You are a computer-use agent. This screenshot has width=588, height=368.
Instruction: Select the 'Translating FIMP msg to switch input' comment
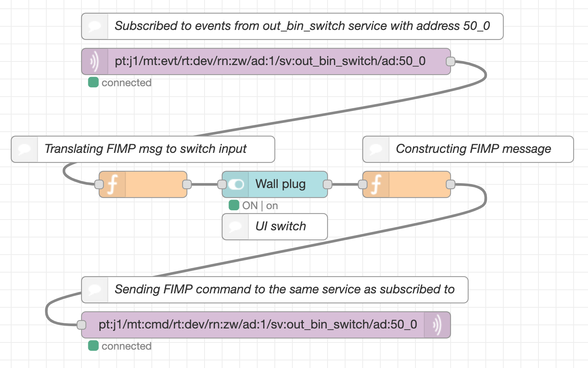click(143, 149)
